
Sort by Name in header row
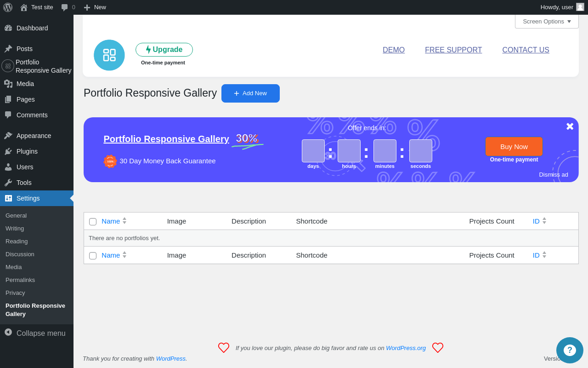114,221
